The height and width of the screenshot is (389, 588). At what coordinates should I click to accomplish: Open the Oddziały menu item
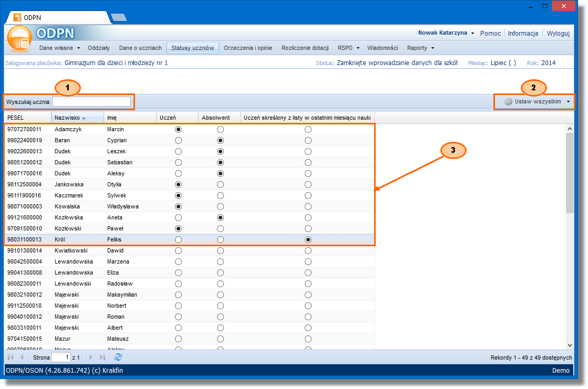click(99, 48)
